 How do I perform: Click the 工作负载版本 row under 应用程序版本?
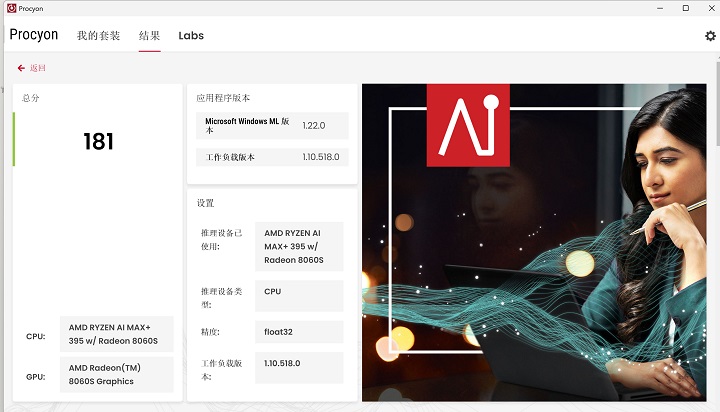pos(272,157)
